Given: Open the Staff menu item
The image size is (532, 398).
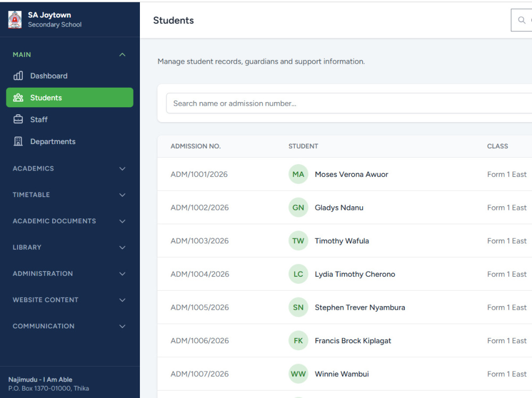Looking at the screenshot, I should tap(70, 120).
